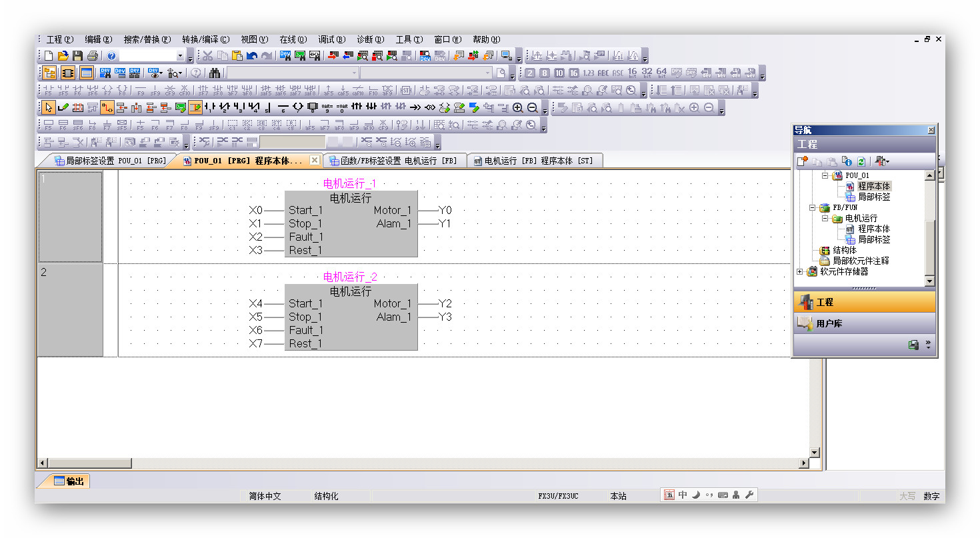Expand the 软元件存储器 tree node
Viewport: 980px width, 538px height.
(x=800, y=272)
